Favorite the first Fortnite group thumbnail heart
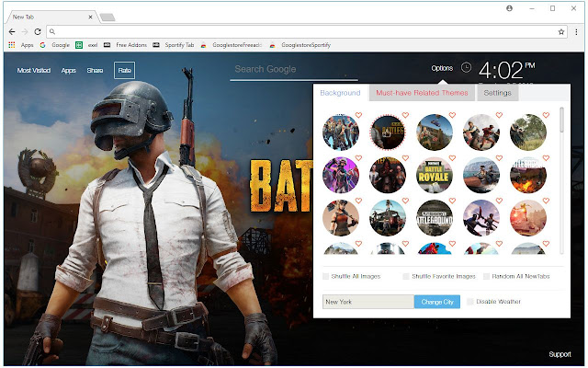 click(x=358, y=115)
